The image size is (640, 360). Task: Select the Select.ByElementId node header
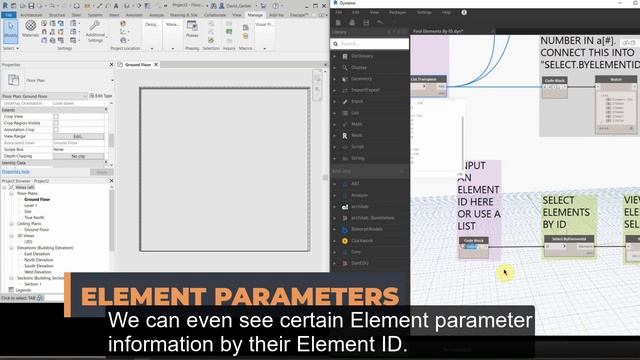[x=569, y=239]
